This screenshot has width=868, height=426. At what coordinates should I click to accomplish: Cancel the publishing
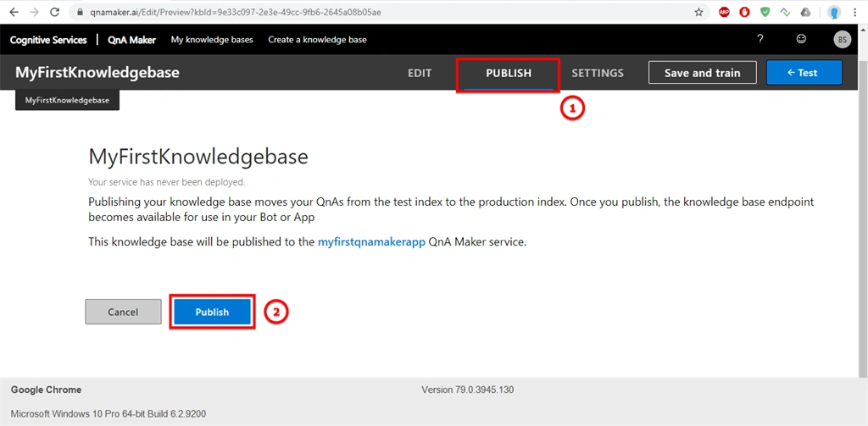click(x=123, y=312)
